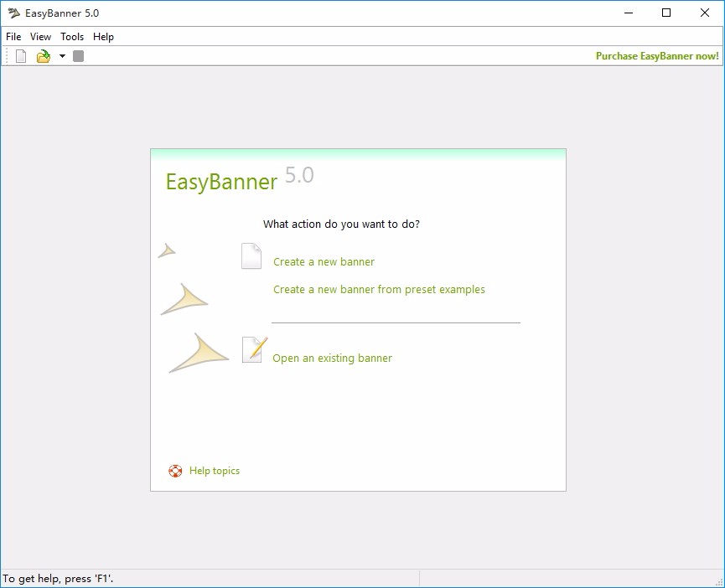Click the pencil document icon for existing banner
725x588 pixels.
coord(255,349)
